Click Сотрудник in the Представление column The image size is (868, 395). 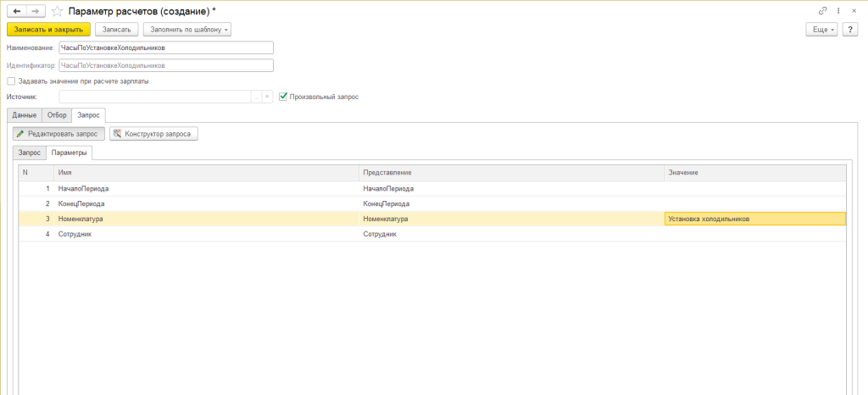(x=511, y=234)
